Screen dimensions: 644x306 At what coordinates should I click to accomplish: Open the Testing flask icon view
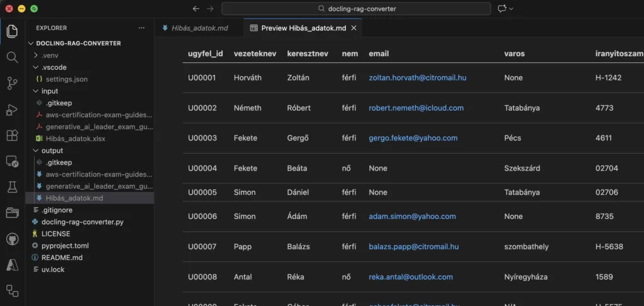[x=12, y=187]
